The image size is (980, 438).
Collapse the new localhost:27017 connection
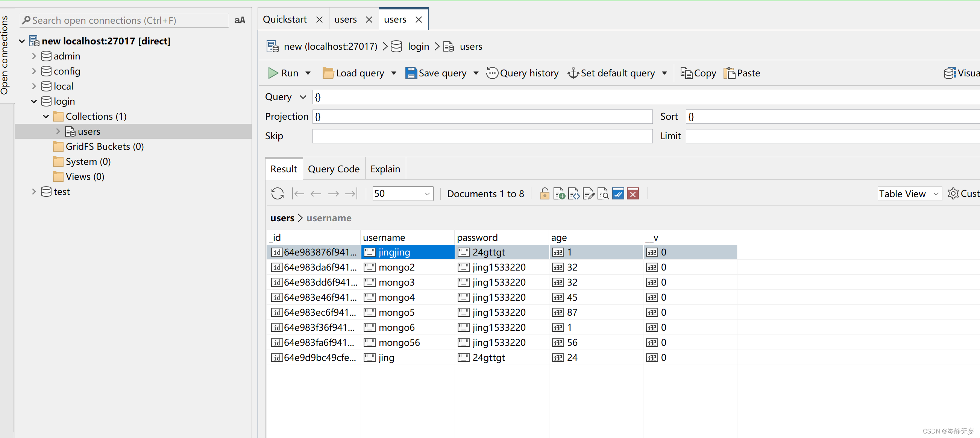(x=22, y=41)
